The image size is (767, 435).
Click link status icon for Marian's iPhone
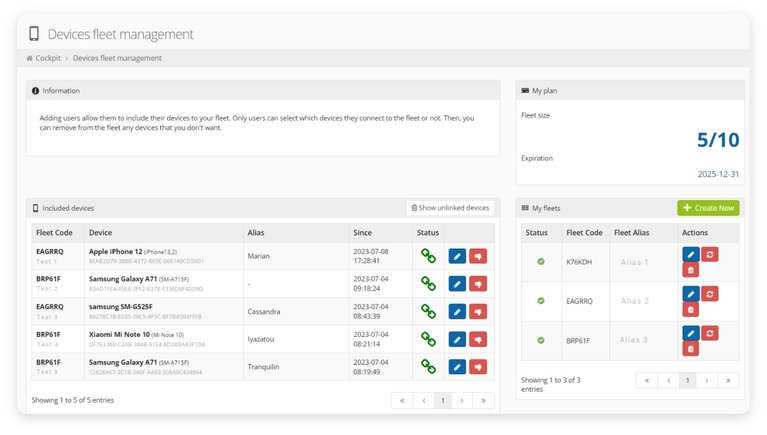tap(428, 256)
